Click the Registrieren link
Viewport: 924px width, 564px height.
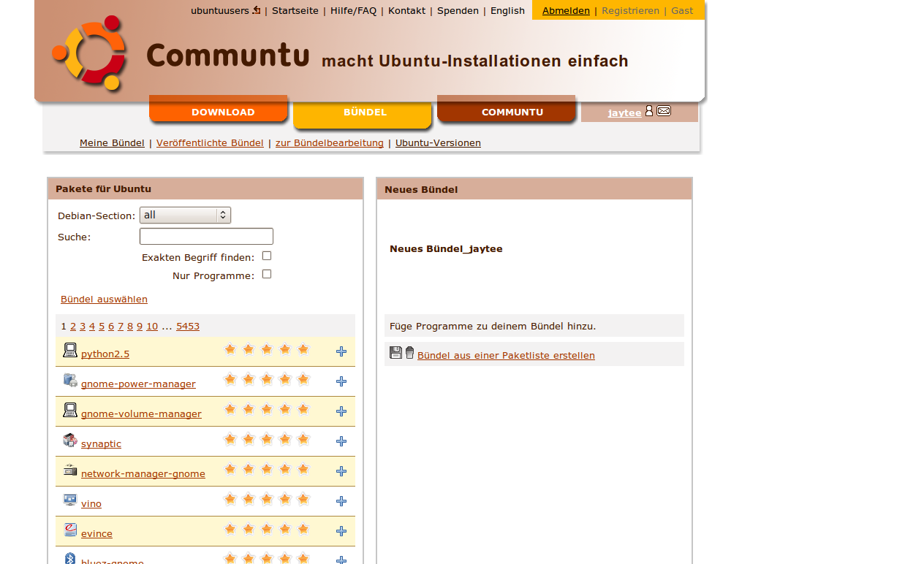click(630, 10)
